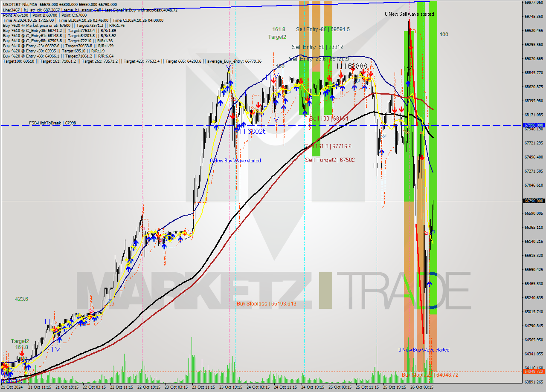Click the I I | 68888 label
Viewport: 546px width, 392px height.
[x=351, y=66]
